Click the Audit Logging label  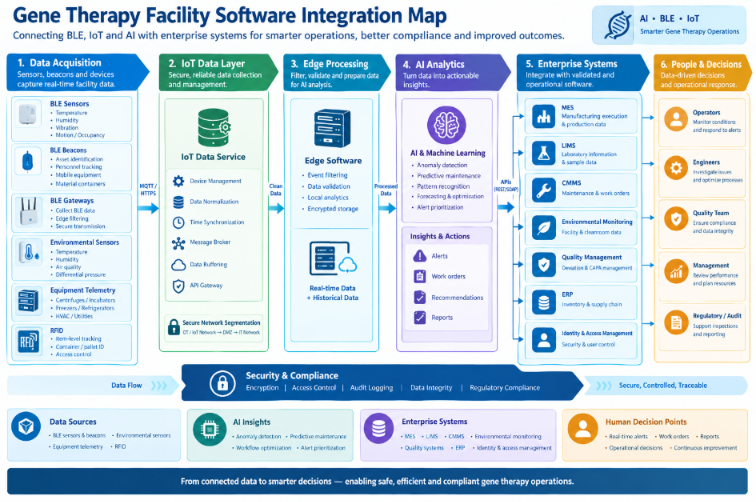[371, 388]
